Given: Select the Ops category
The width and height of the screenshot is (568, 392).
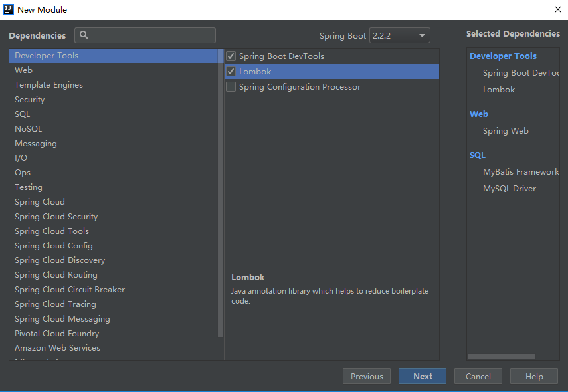Looking at the screenshot, I should tap(114, 173).
